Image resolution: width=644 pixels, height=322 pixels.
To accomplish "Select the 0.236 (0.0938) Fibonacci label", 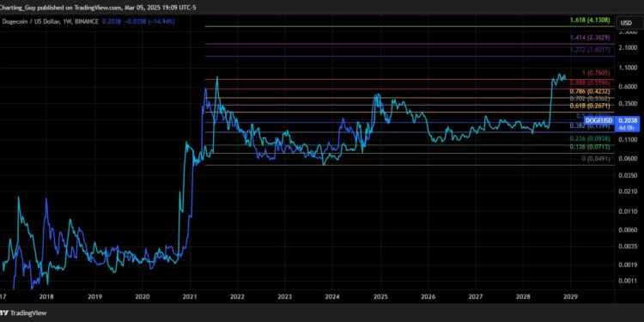I will point(590,139).
